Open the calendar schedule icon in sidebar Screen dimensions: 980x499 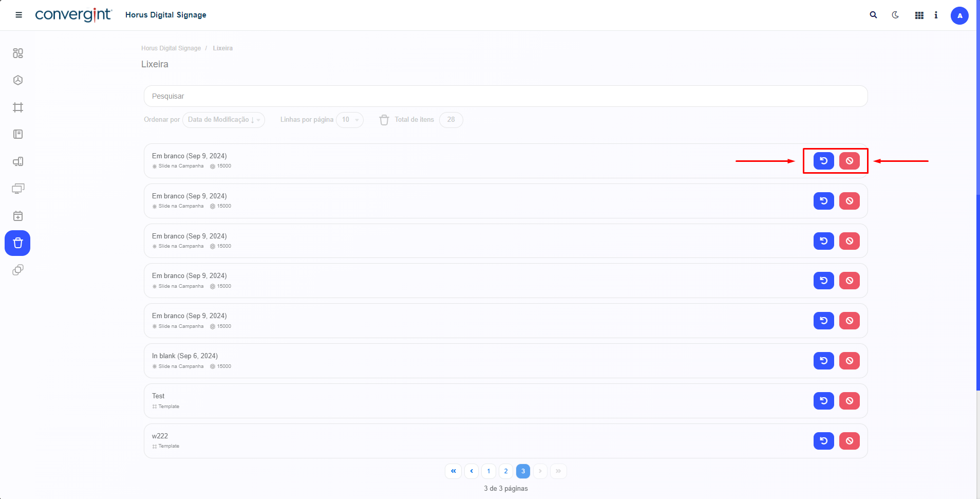point(18,216)
